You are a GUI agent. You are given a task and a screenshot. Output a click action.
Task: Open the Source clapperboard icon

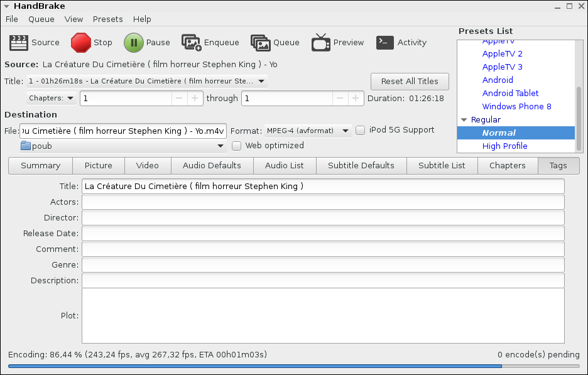pos(18,43)
